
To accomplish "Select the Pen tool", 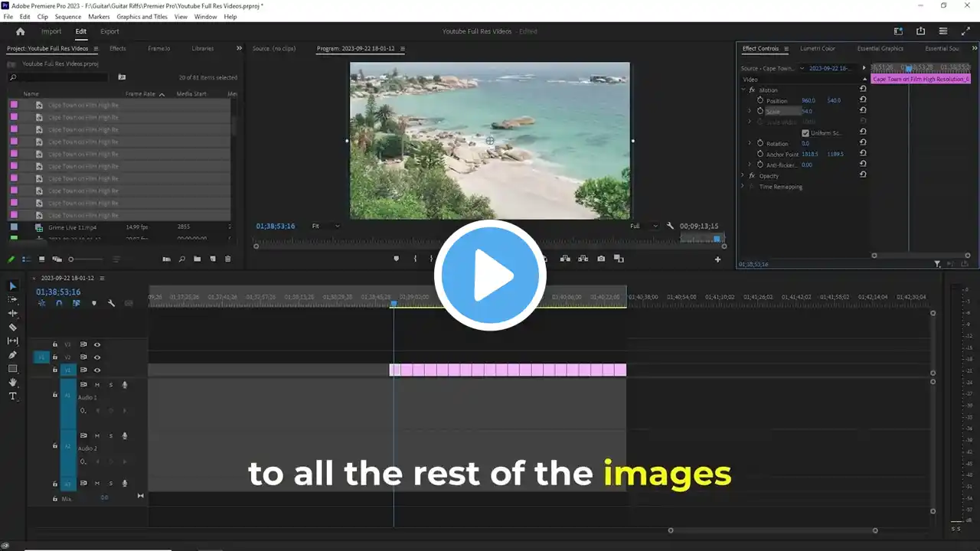I will coord(12,354).
